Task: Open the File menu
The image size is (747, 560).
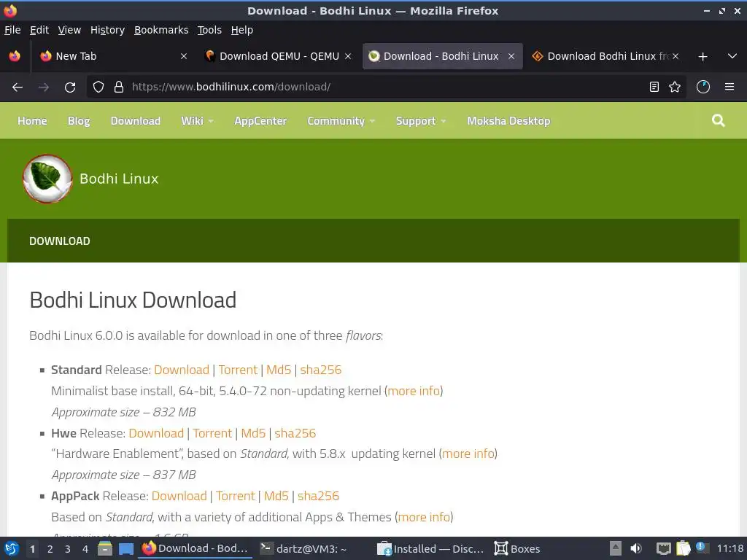Action: pyautogui.click(x=12, y=30)
